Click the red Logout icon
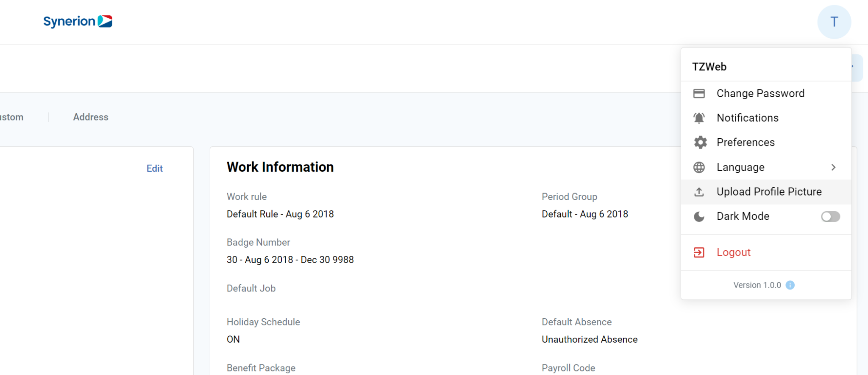 tap(699, 253)
